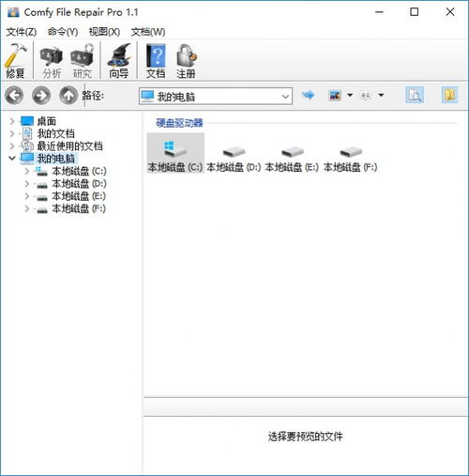Viewport: 469px width, 476px height.
Task: Open the sort order dropdown arrow
Action: (381, 95)
